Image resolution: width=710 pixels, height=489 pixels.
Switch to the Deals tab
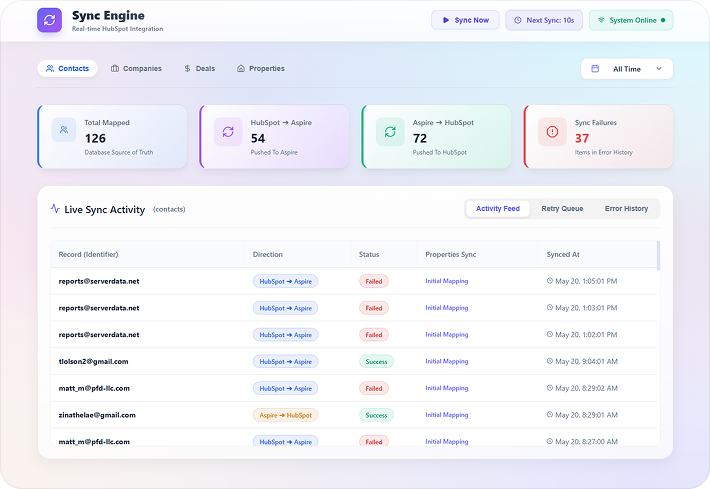[x=200, y=69]
